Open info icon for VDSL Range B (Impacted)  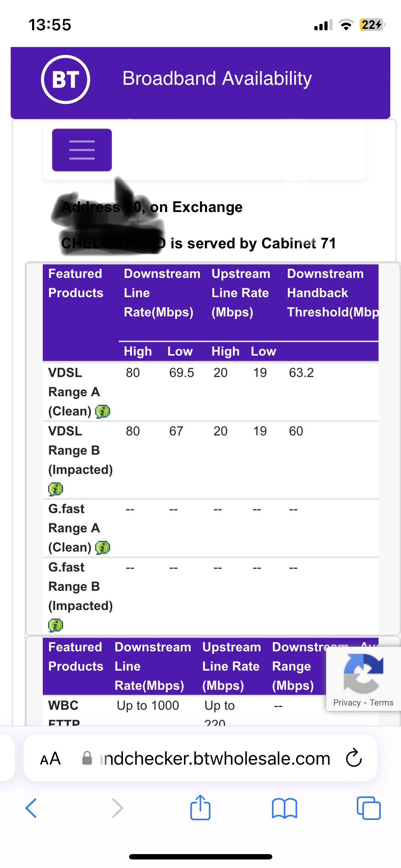[x=56, y=489]
